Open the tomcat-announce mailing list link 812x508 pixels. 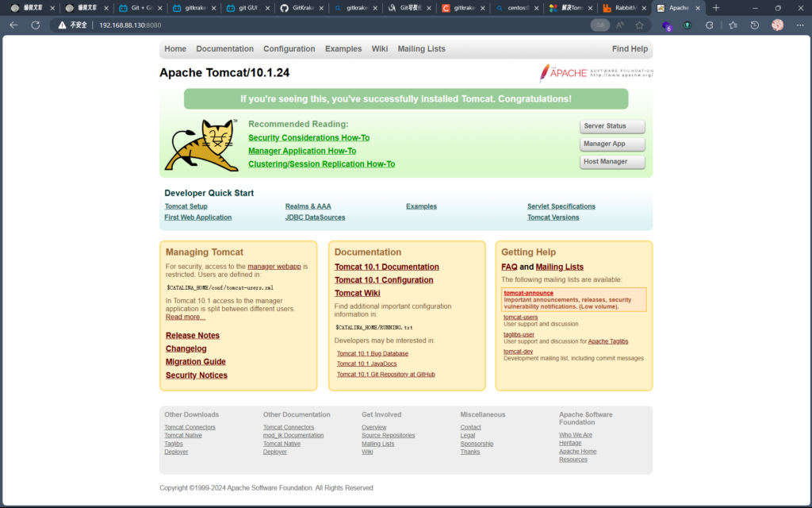[528, 293]
